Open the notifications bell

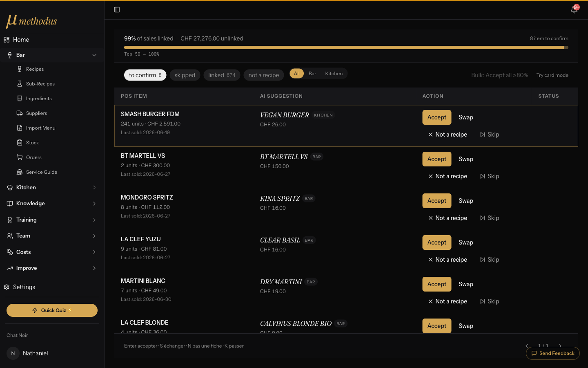click(574, 10)
